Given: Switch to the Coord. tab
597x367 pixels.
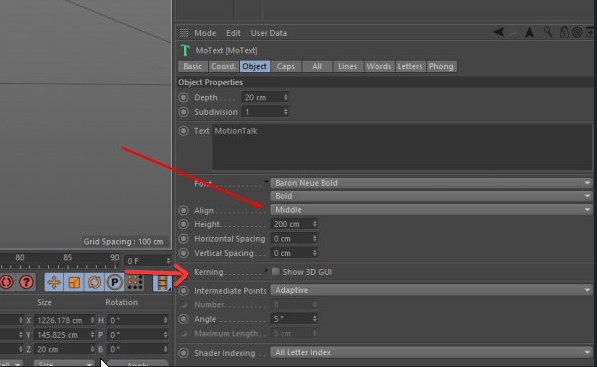Looking at the screenshot, I should (x=223, y=66).
